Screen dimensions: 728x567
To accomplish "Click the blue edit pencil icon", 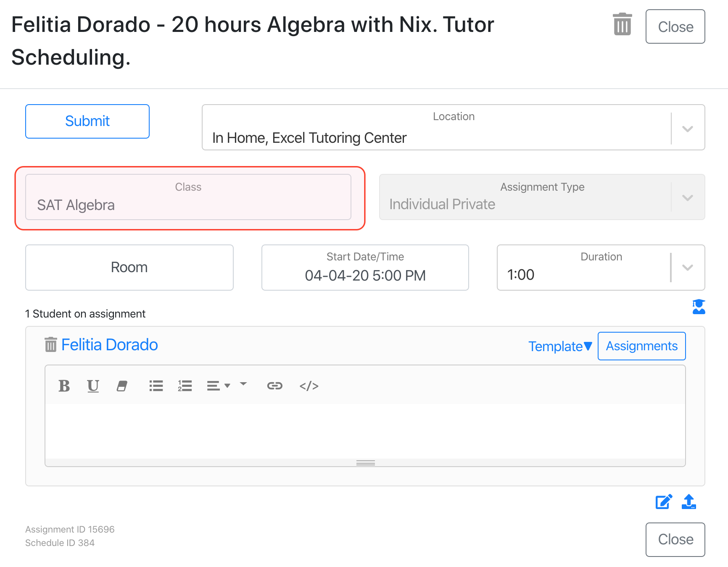I will 664,502.
